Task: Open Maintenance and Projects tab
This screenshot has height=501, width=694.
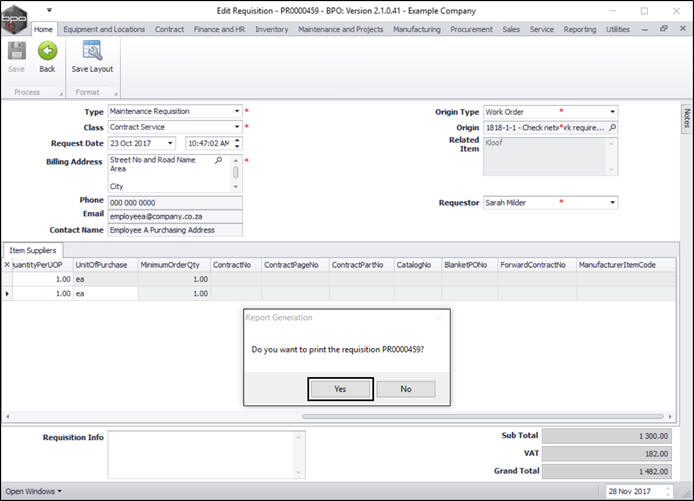Action: (340, 29)
